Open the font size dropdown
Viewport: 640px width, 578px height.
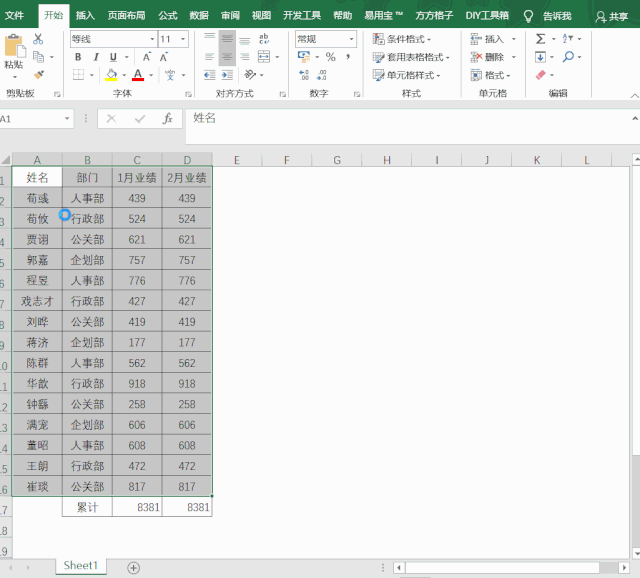[183, 39]
